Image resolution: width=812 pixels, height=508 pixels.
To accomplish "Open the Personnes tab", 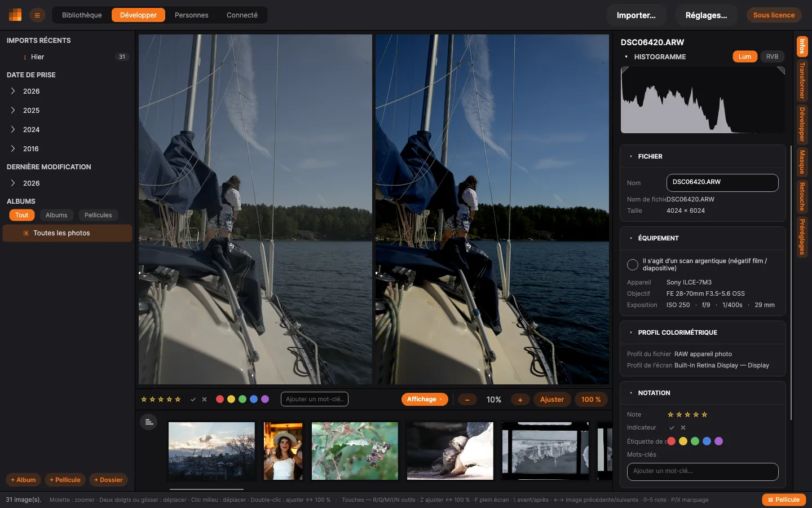I will 192,15.
